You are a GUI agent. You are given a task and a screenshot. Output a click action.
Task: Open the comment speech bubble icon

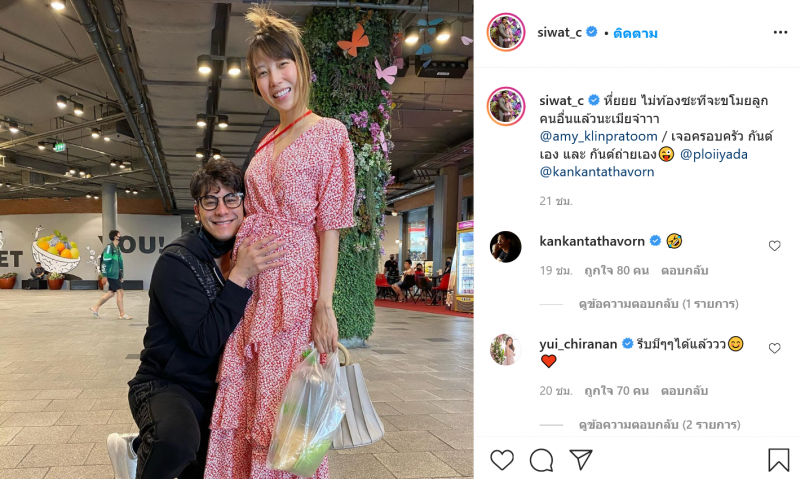pyautogui.click(x=541, y=460)
